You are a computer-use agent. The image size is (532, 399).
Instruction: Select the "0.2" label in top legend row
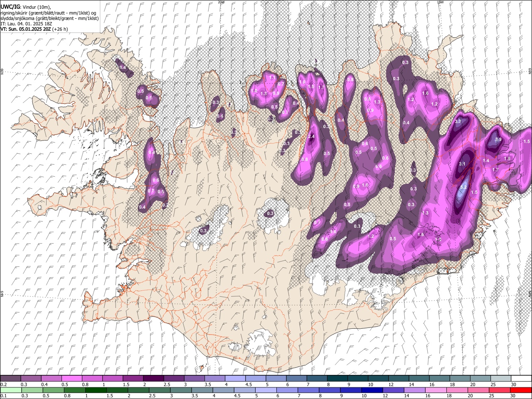point(4,384)
